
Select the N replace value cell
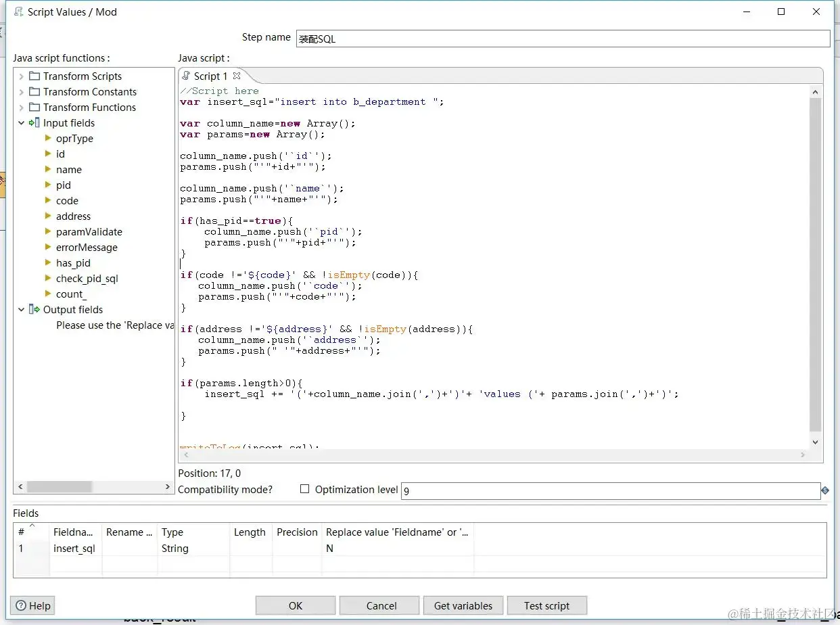click(398, 549)
